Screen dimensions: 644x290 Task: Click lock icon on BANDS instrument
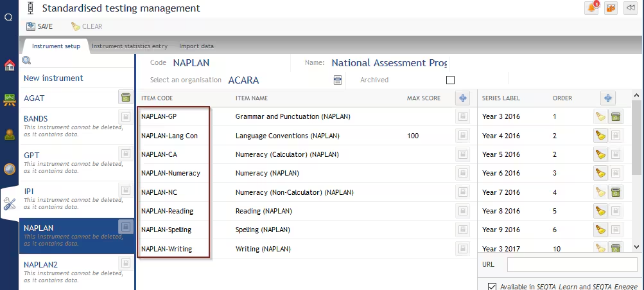pos(125,117)
